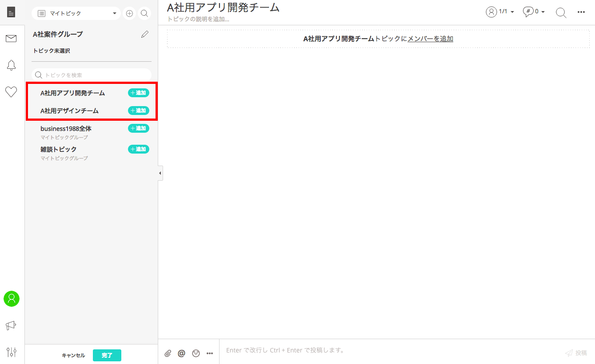Viewport: 595px width, 364px height.
Task: Add A社用アプリ開発チーム topic with 追加 button
Action: tap(139, 93)
